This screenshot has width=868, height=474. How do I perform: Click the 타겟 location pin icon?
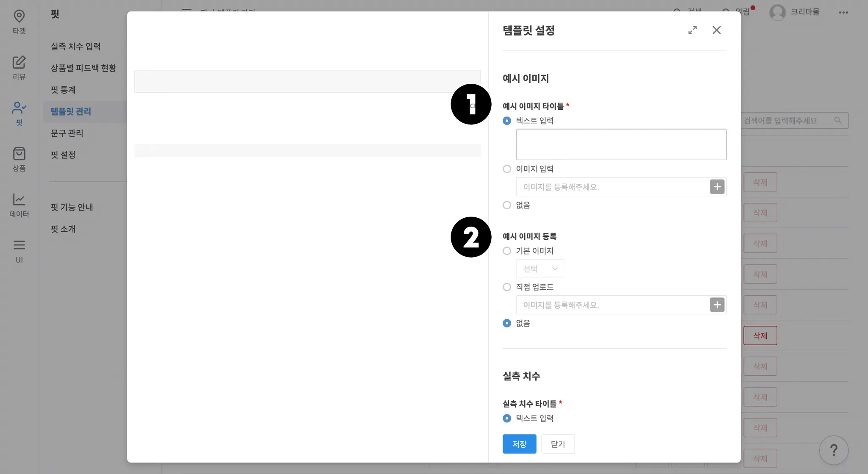[x=19, y=16]
